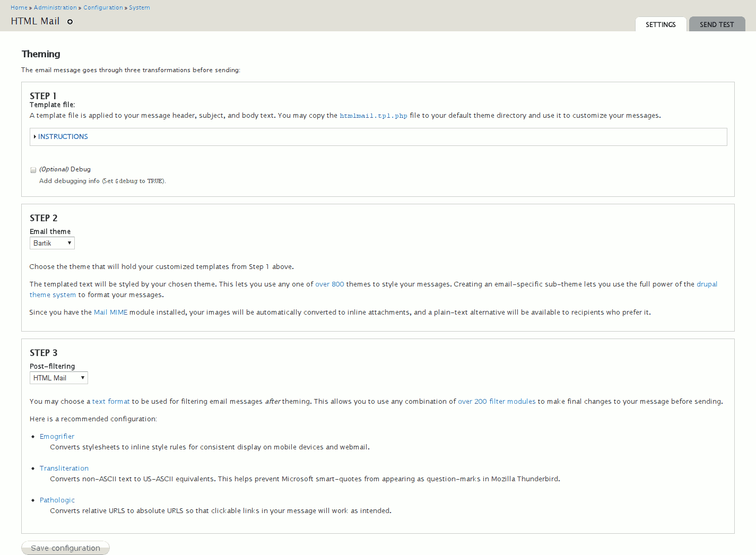Open the 'text format' link
This screenshot has width=756, height=555.
111,402
